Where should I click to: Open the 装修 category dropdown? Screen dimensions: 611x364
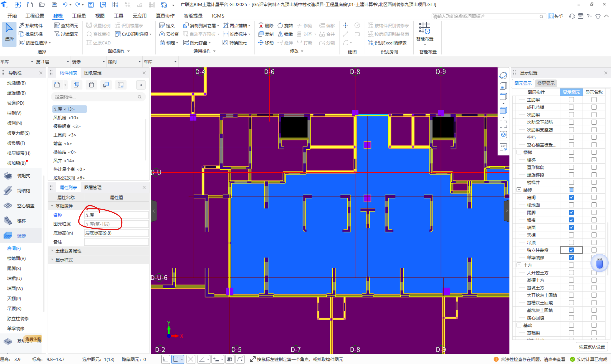point(88,62)
